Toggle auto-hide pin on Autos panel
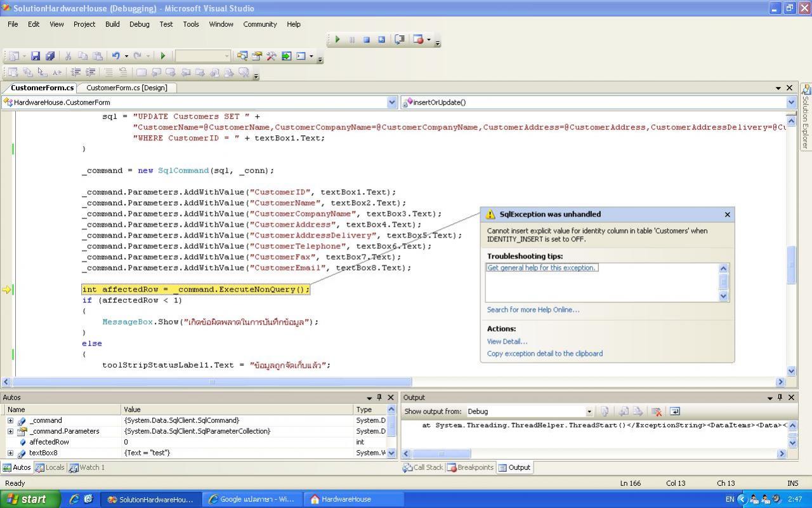Image resolution: width=812 pixels, height=508 pixels. coord(379,398)
